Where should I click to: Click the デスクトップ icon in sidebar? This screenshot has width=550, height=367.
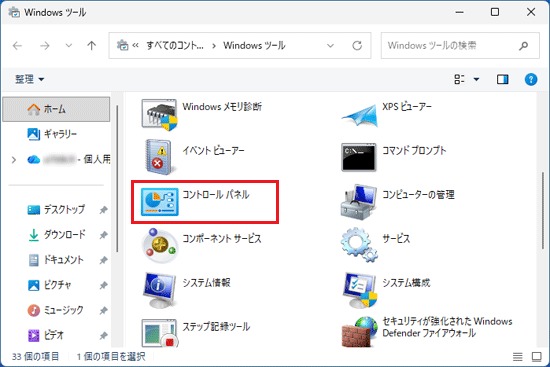pyautogui.click(x=34, y=210)
